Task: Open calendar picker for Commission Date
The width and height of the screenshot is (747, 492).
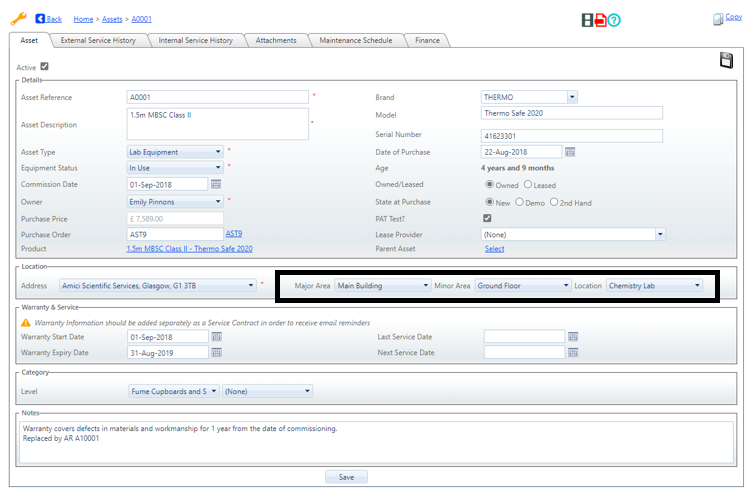Action: tap(216, 184)
